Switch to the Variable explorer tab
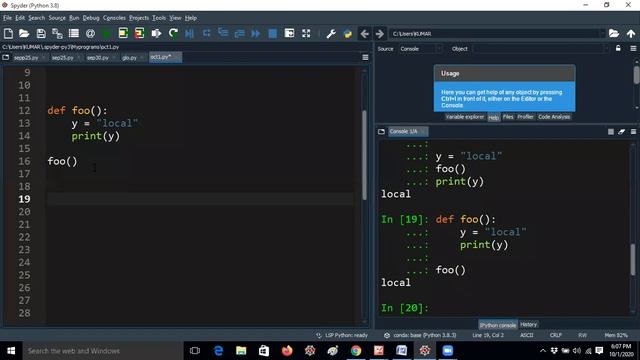640x360 pixels. point(464,117)
